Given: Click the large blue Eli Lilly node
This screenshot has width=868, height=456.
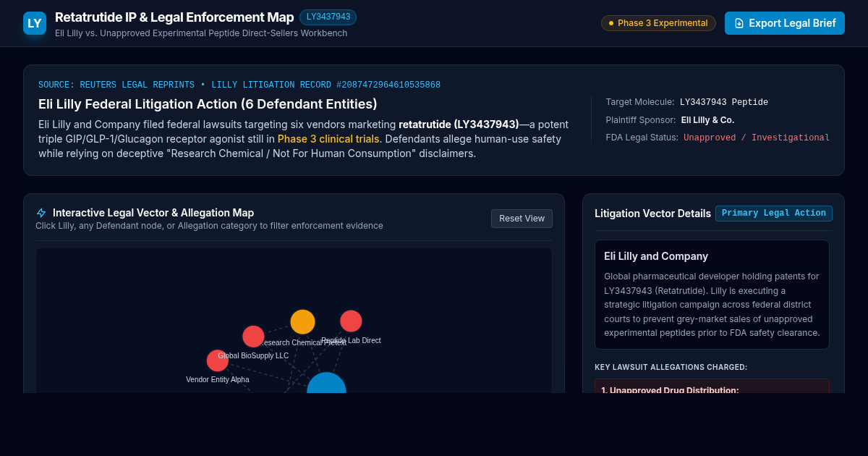Looking at the screenshot, I should [x=326, y=383].
